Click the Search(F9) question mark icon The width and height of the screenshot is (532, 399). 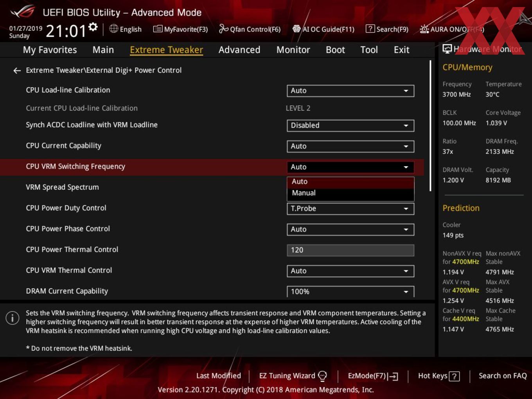point(370,29)
